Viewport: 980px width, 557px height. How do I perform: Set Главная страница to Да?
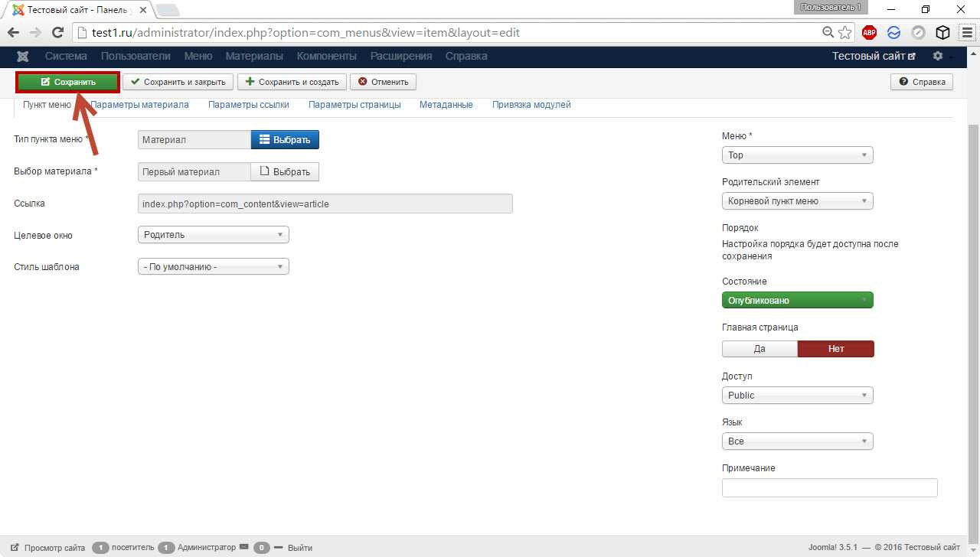[759, 349]
